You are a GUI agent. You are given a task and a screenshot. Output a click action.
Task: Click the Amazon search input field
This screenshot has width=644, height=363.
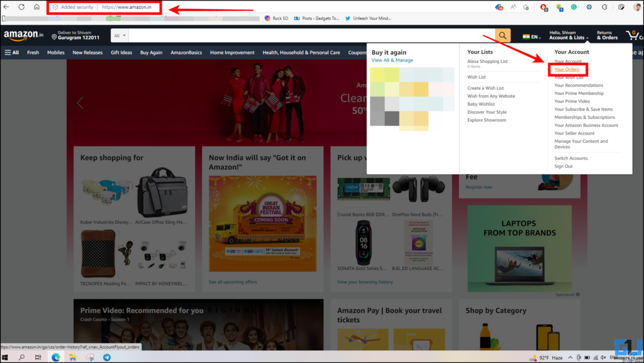(x=312, y=35)
